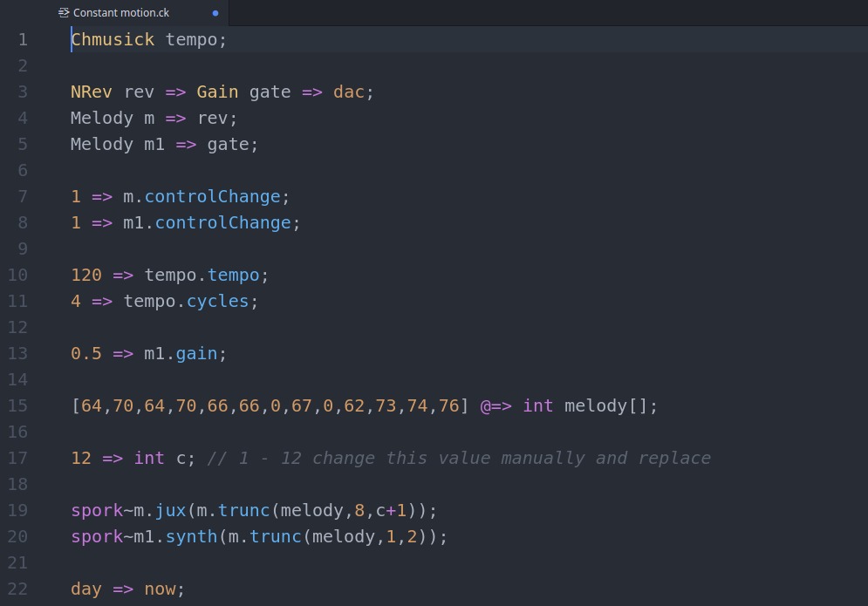Click 'trunc' on line 20

[x=276, y=537]
